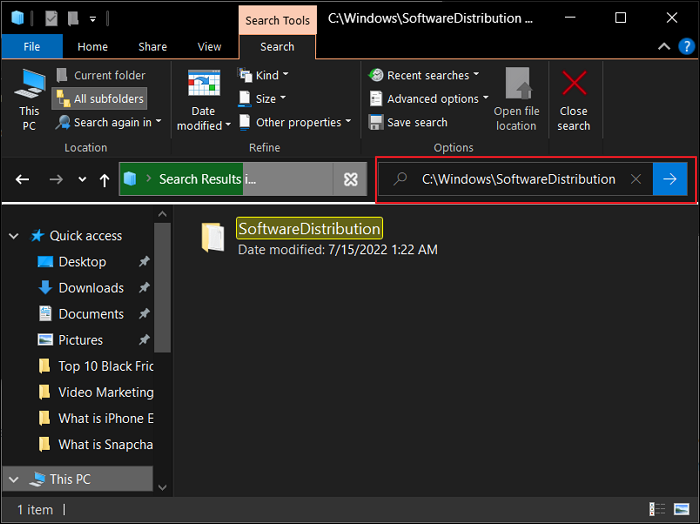Screen dimensions: 700x524
Task: Click inside the search input field
Action: point(518,179)
